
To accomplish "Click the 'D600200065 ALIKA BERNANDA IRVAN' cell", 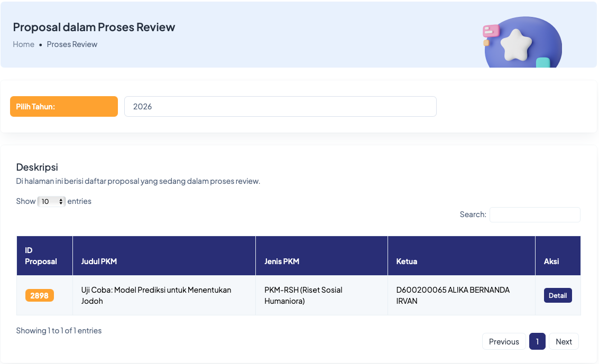I will coord(462,295).
